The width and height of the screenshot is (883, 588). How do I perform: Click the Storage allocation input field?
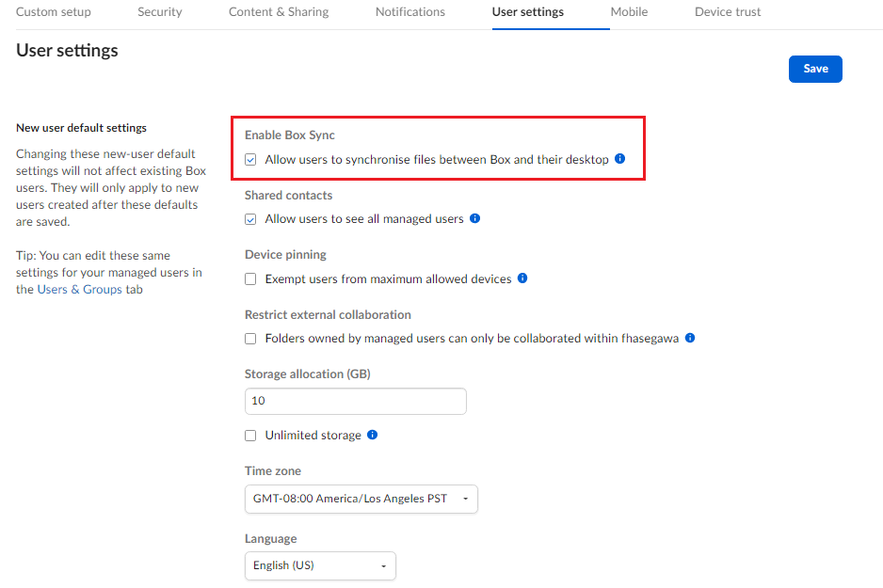pos(355,401)
